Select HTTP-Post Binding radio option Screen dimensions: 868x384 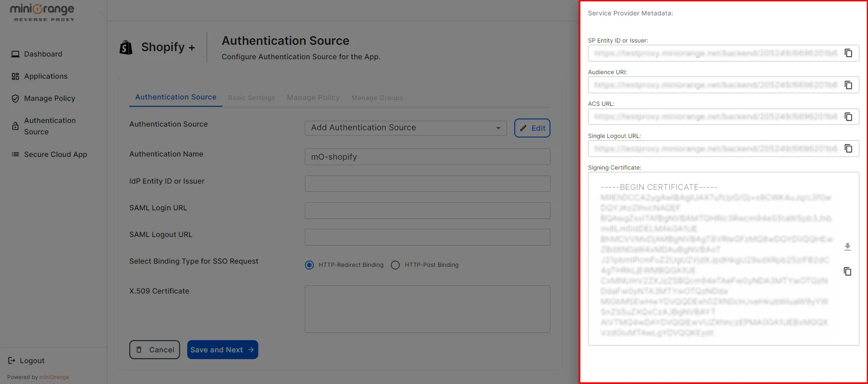(395, 265)
